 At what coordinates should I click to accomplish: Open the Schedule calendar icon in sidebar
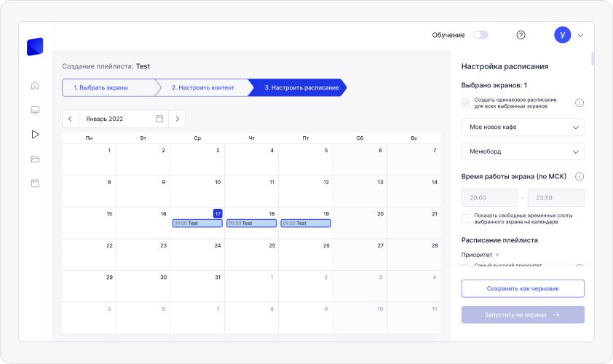(x=35, y=183)
